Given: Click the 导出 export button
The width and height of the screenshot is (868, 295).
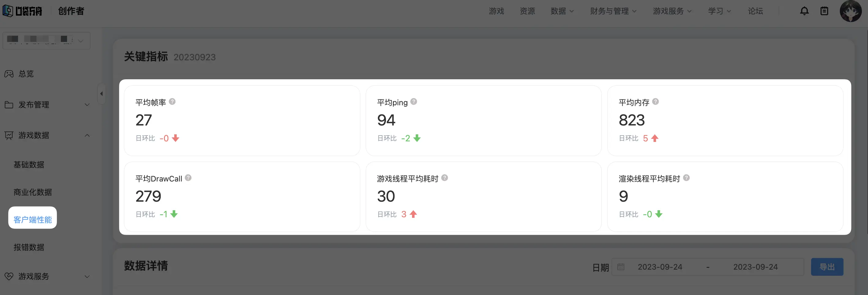Looking at the screenshot, I should pyautogui.click(x=827, y=267).
